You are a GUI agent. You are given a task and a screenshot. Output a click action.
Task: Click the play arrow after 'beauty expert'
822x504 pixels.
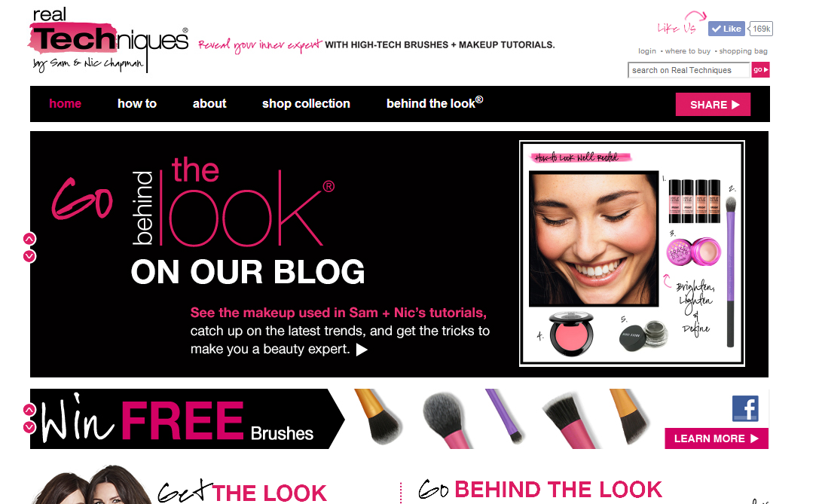click(362, 350)
